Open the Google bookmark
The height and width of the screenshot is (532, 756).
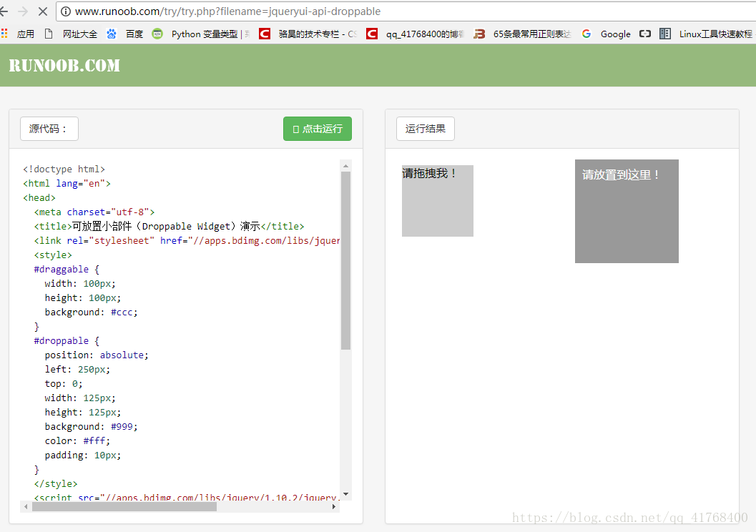607,34
